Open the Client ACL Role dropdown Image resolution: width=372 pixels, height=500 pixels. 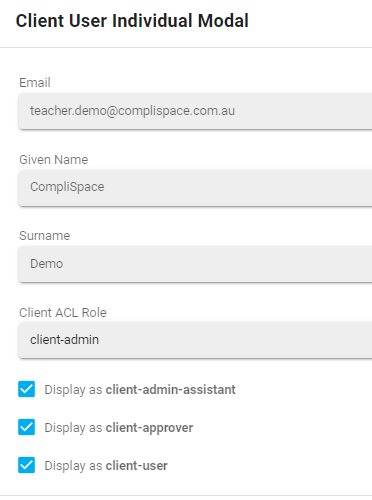click(195, 340)
